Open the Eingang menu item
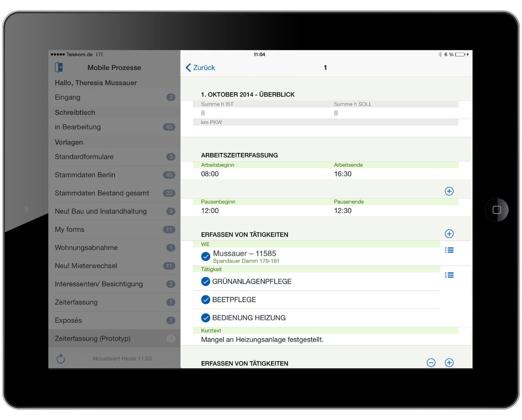 (x=114, y=97)
